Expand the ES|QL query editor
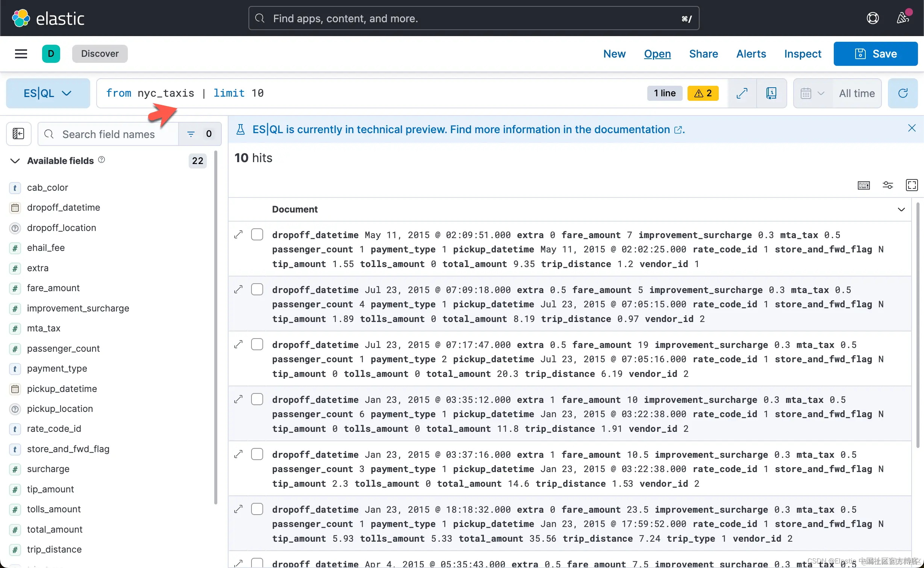Screen dimensions: 924x568 742,93
